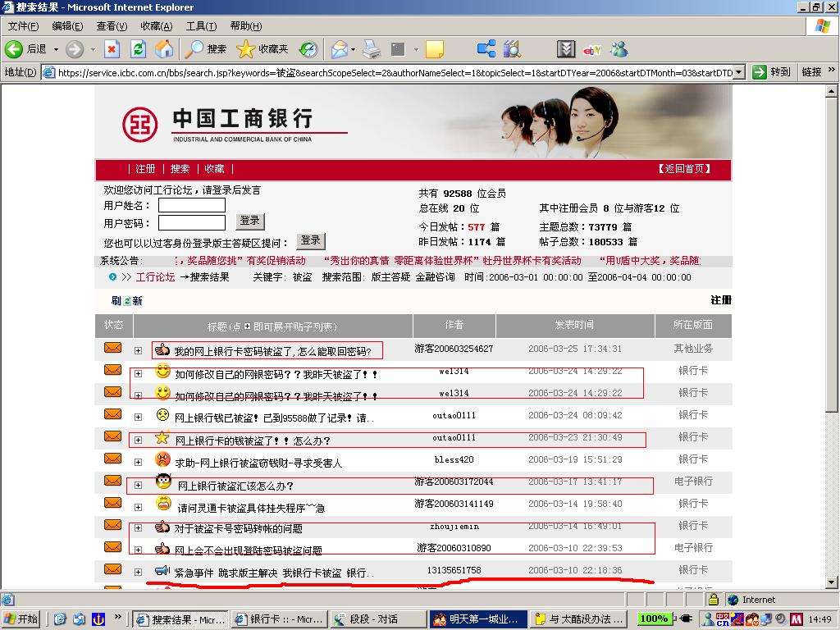Expand post list for 紧急事件 跪求版主解决
Viewport: 840px width, 630px height.
click(x=138, y=572)
